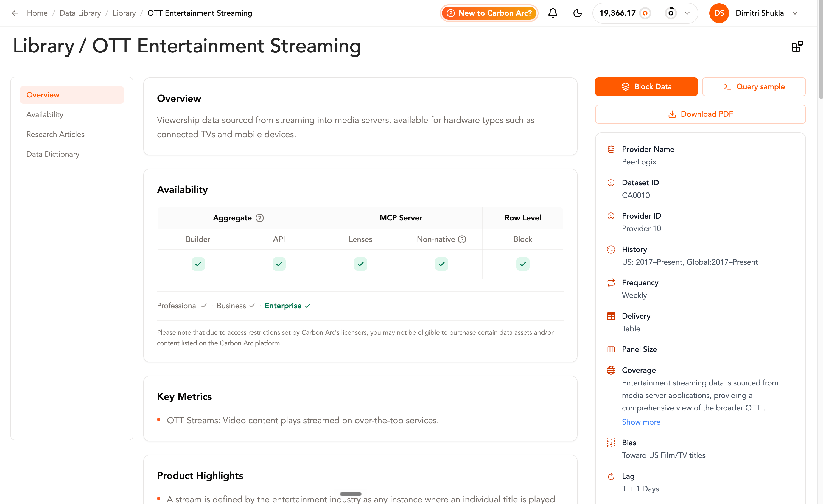Click the Weekly frequency value
Image resolution: width=823 pixels, height=504 pixels.
(634, 295)
